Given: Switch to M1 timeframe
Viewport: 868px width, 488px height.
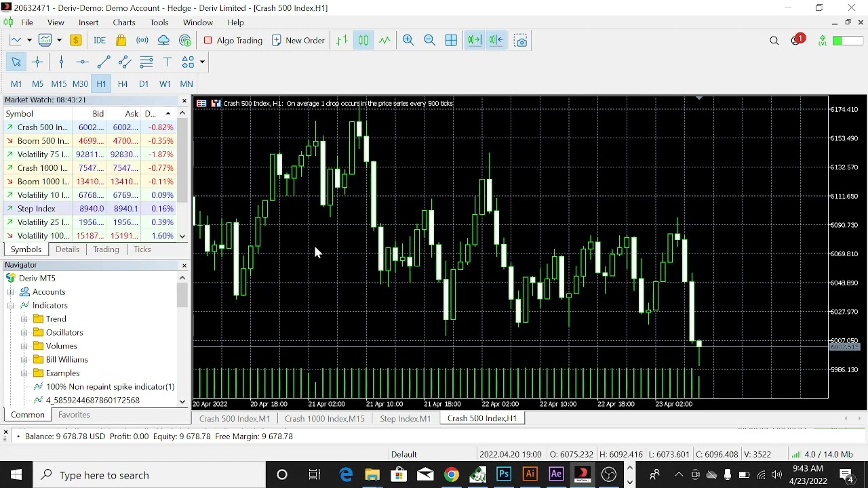Looking at the screenshot, I should pos(16,84).
